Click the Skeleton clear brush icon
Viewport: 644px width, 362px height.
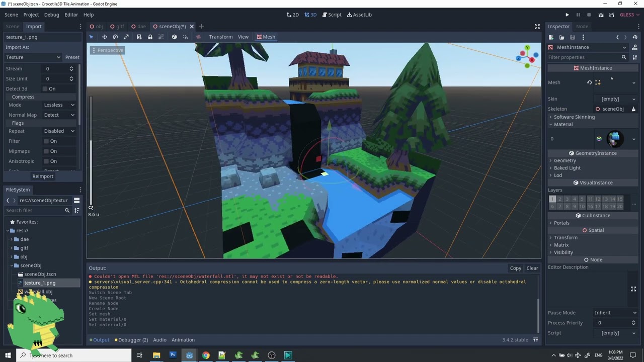(633, 109)
